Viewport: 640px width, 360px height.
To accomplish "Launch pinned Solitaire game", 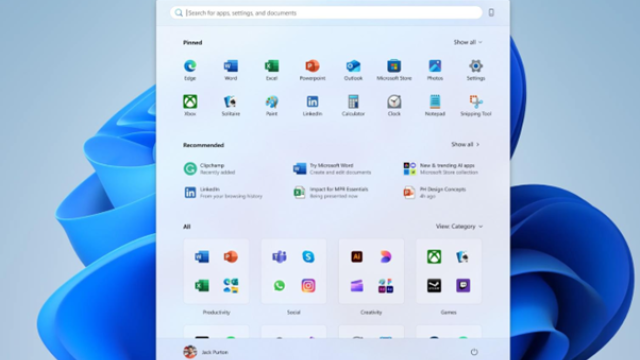I will tap(231, 105).
